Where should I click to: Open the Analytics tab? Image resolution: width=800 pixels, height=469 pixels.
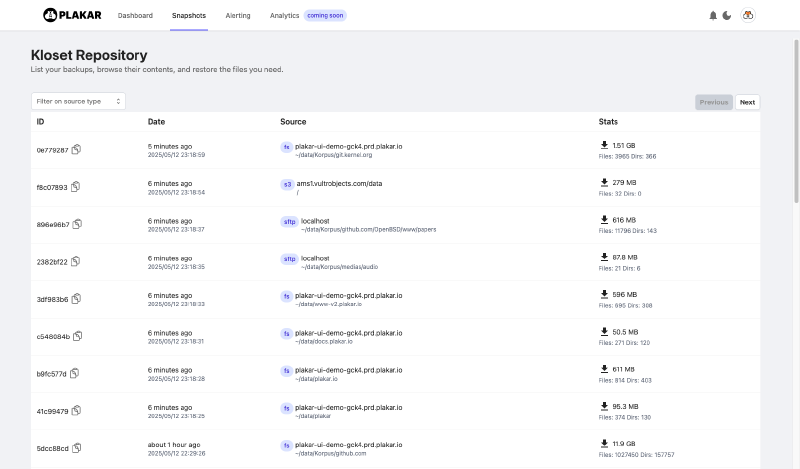(x=284, y=15)
